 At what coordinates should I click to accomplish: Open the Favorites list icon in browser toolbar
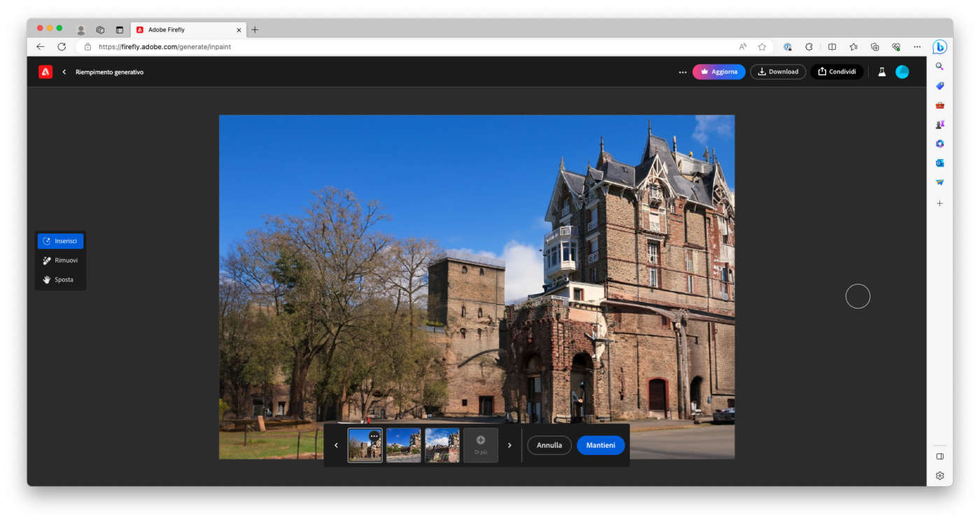853,47
